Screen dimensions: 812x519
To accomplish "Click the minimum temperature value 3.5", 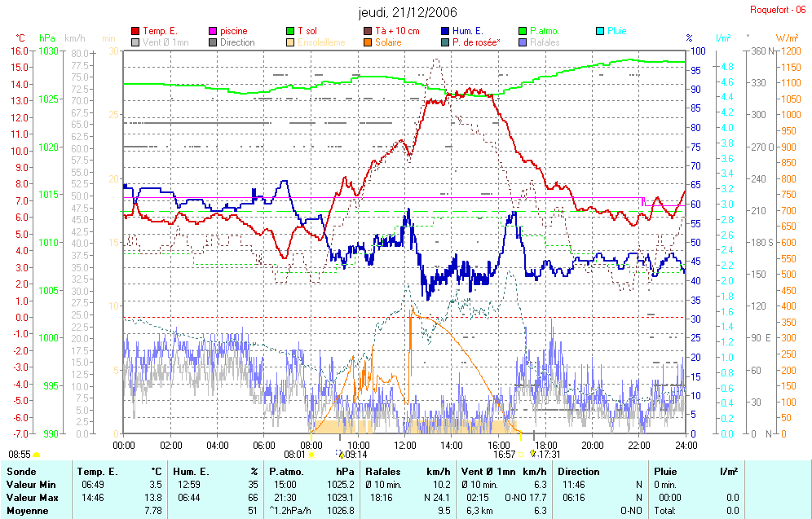I will pyautogui.click(x=156, y=485).
